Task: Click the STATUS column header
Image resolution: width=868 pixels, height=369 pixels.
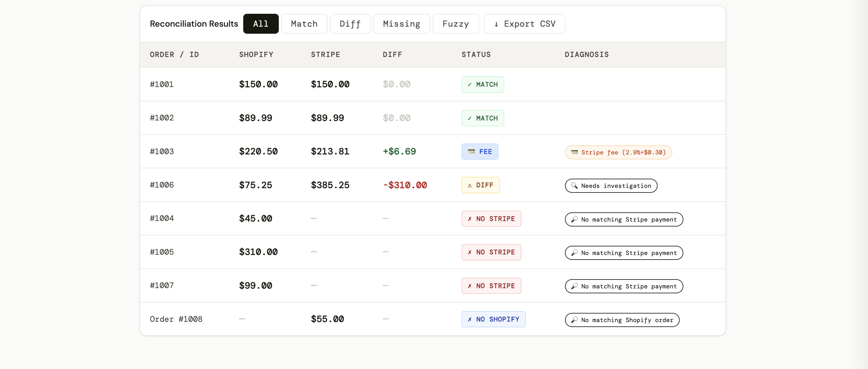Action: [x=476, y=55]
